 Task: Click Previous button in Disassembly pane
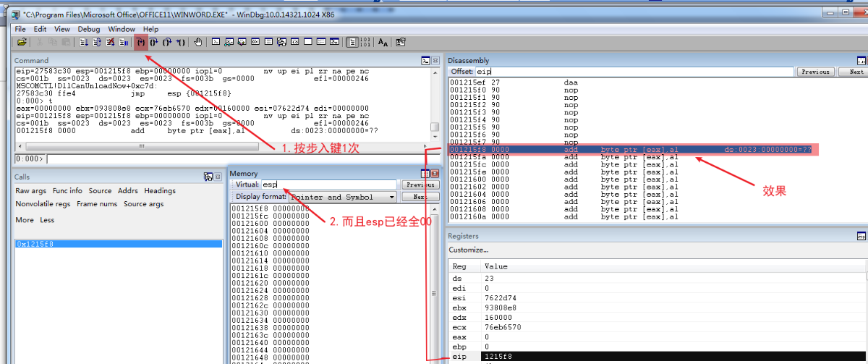tap(815, 72)
